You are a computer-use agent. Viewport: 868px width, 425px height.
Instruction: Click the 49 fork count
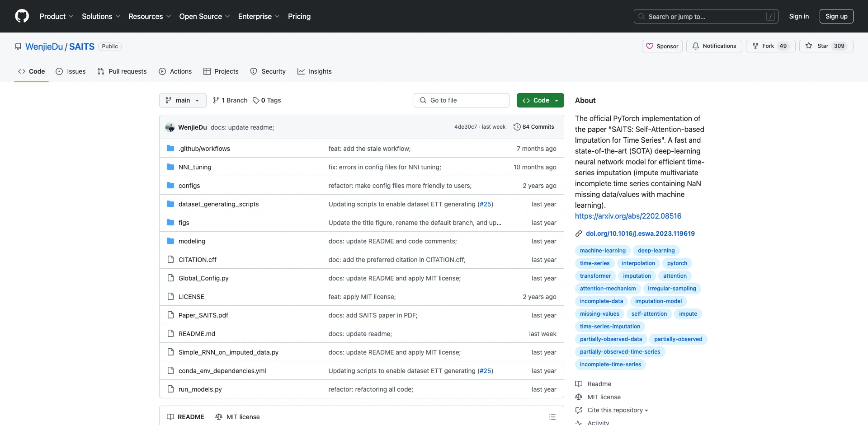tap(783, 46)
